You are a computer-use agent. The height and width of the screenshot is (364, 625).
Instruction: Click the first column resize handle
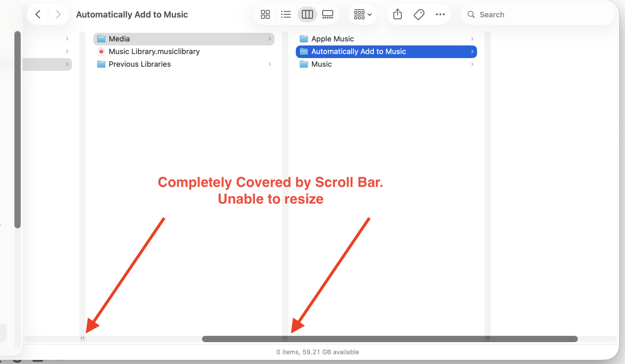coord(82,338)
